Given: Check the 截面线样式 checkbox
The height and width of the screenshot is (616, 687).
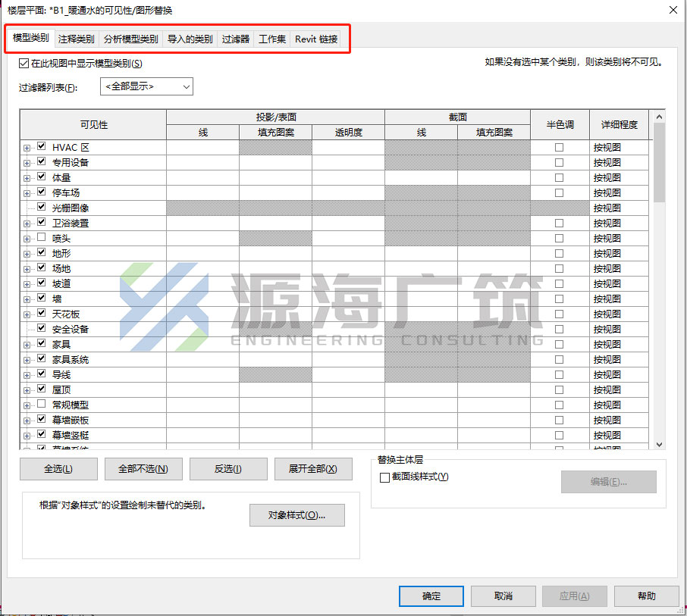Looking at the screenshot, I should click(x=384, y=477).
